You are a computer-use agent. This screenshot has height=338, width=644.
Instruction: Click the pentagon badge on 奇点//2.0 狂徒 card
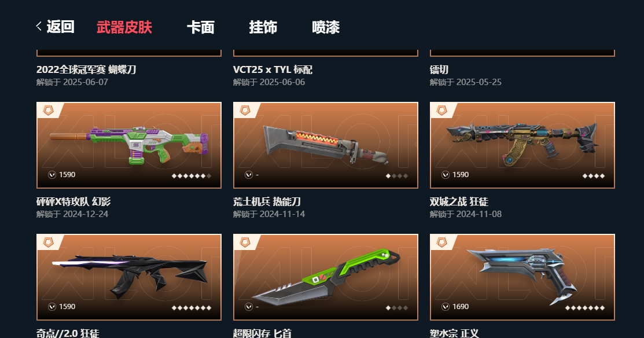tap(49, 243)
